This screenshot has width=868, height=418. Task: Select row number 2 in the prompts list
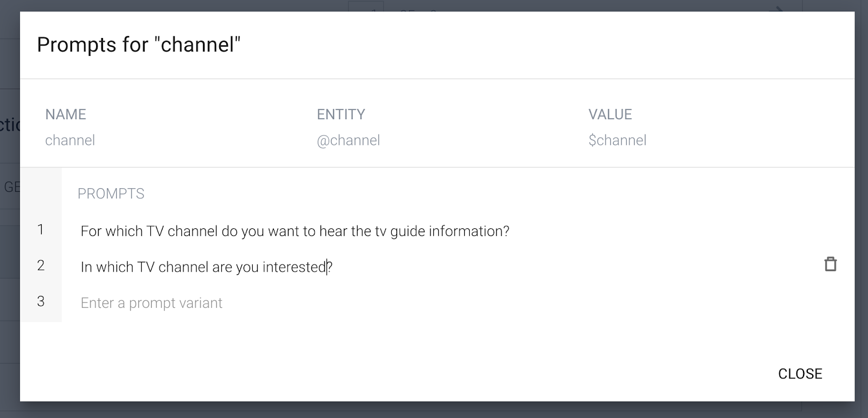pyautogui.click(x=41, y=265)
